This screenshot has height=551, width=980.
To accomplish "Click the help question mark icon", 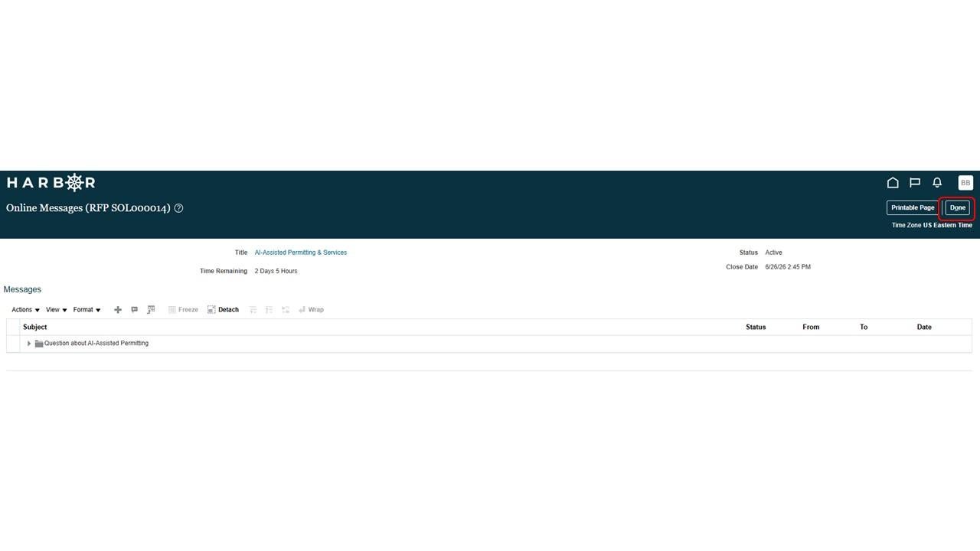I will 178,208.
